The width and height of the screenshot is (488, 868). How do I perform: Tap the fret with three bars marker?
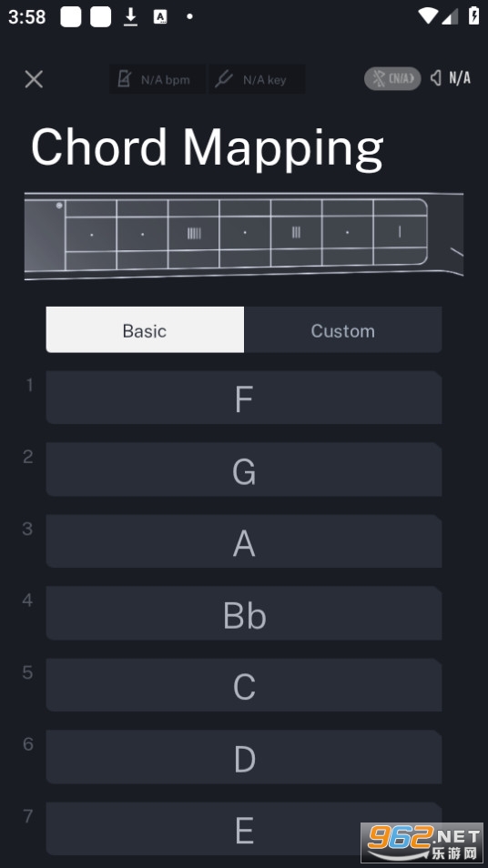pos(296,233)
